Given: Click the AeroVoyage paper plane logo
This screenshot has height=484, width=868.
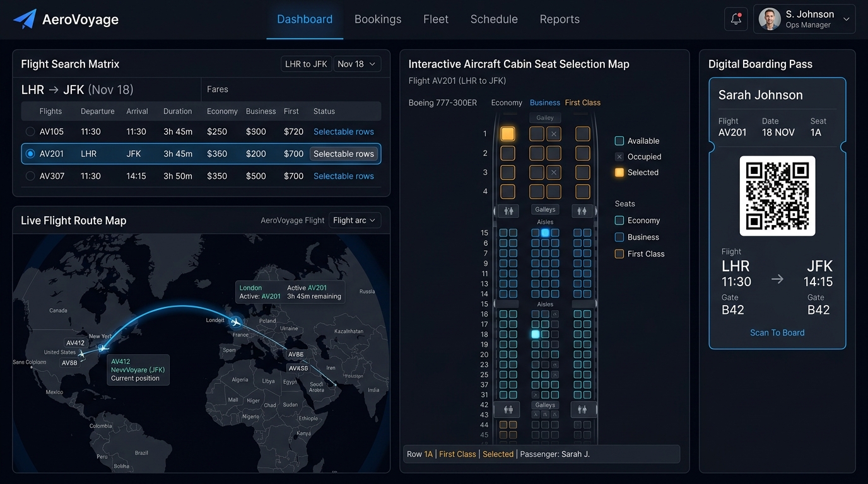Looking at the screenshot, I should click(25, 19).
